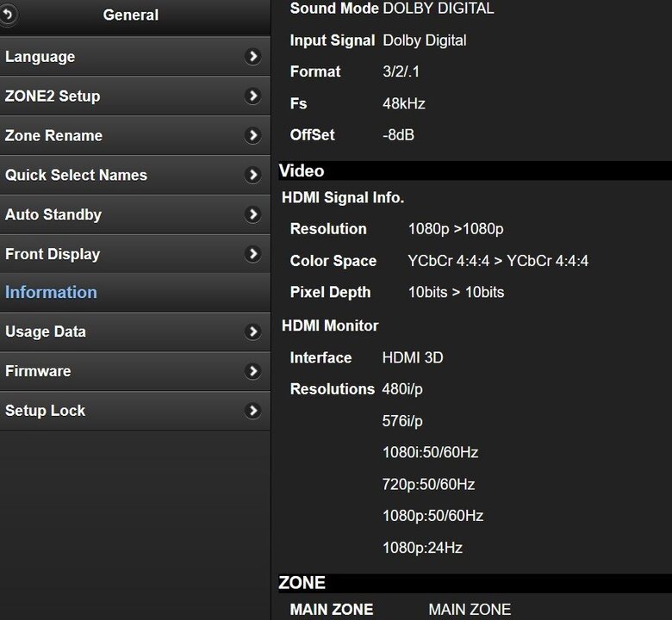Click the Format 3/2/.1 value
Image resolution: width=672 pixels, height=620 pixels.
[x=401, y=71]
